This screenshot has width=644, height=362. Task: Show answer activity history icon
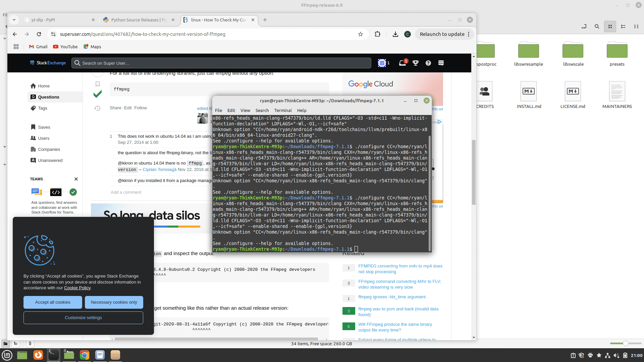[x=97, y=108]
